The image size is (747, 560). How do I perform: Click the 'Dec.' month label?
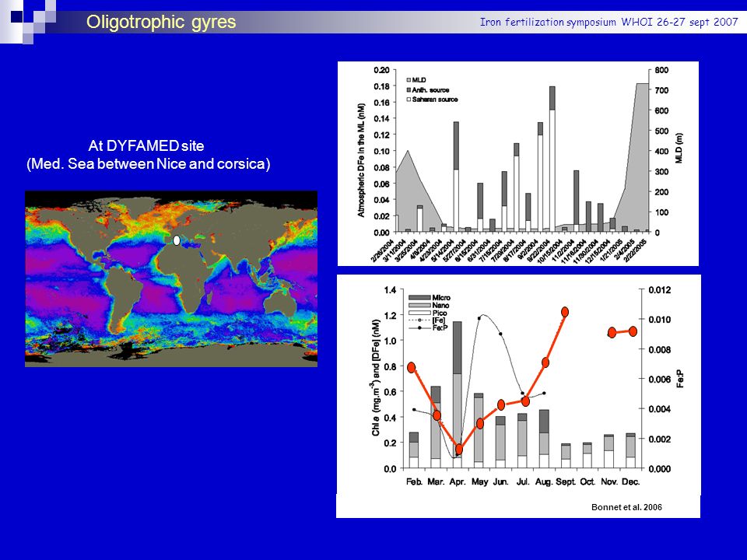(x=631, y=481)
